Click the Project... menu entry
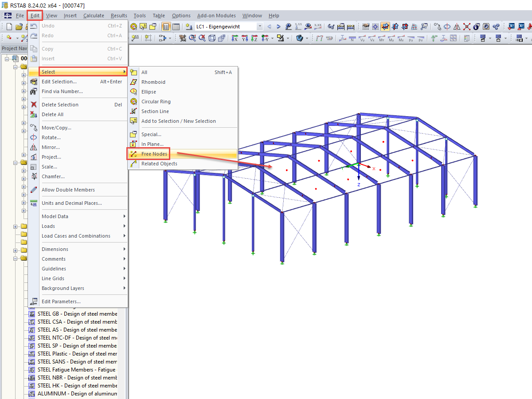 coord(78,157)
